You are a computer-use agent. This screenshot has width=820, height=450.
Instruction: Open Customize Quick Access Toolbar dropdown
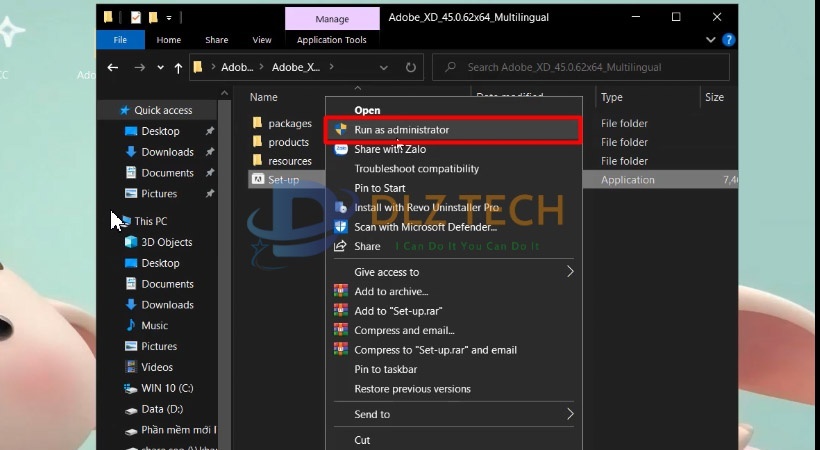[x=169, y=18]
